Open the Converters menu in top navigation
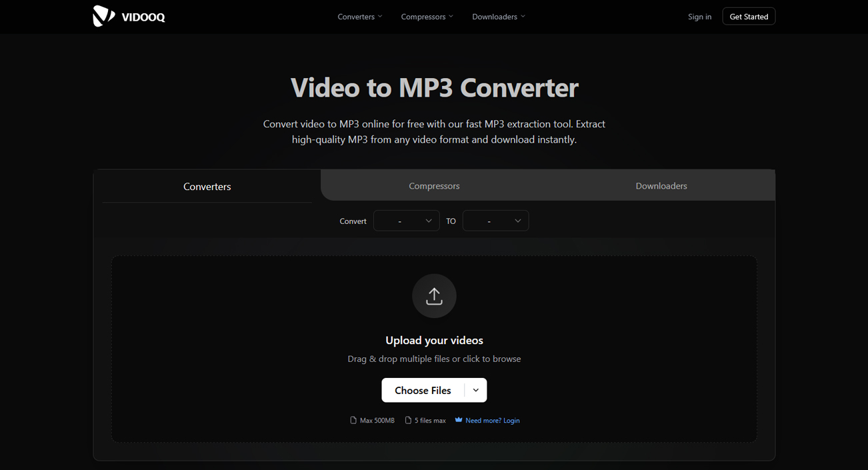 click(360, 17)
